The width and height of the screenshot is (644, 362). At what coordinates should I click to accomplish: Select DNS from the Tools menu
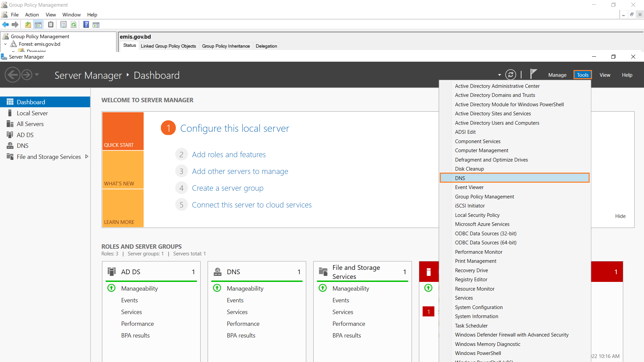(x=515, y=178)
